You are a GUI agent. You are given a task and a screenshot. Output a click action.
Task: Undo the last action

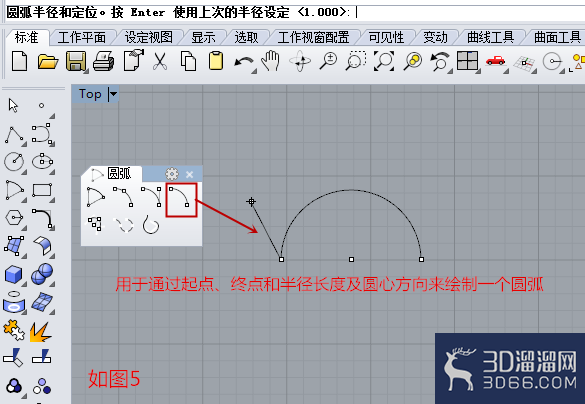pos(244,62)
